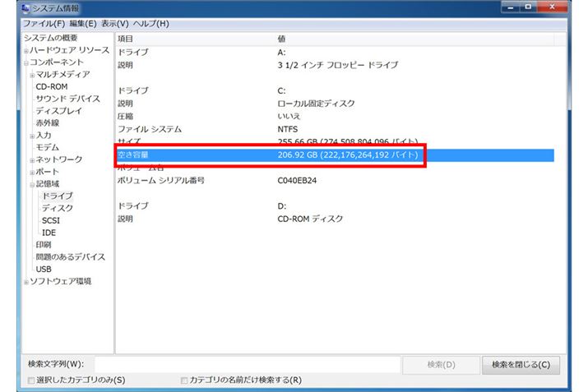Viewport: 588px width, 392px height.
Task: Enable 選択したカテゴリのみ(S) checkbox
Action: tap(31, 380)
